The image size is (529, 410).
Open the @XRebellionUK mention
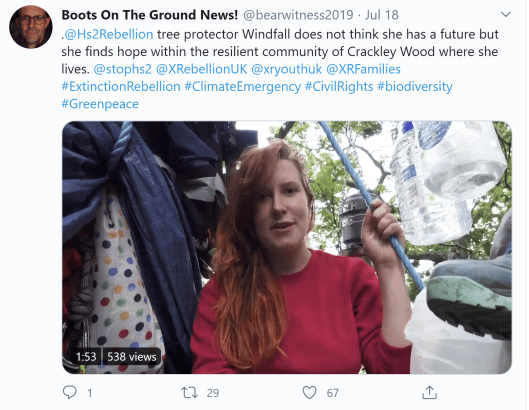pos(201,69)
